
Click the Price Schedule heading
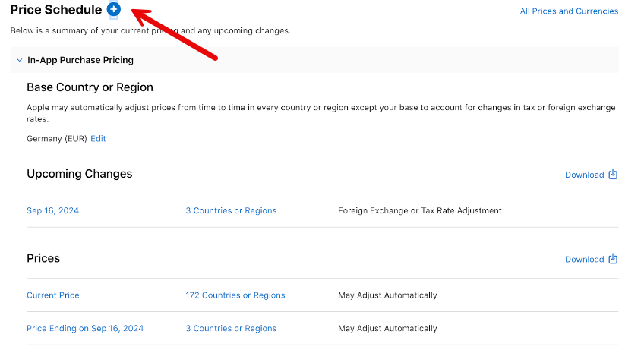[x=56, y=9]
